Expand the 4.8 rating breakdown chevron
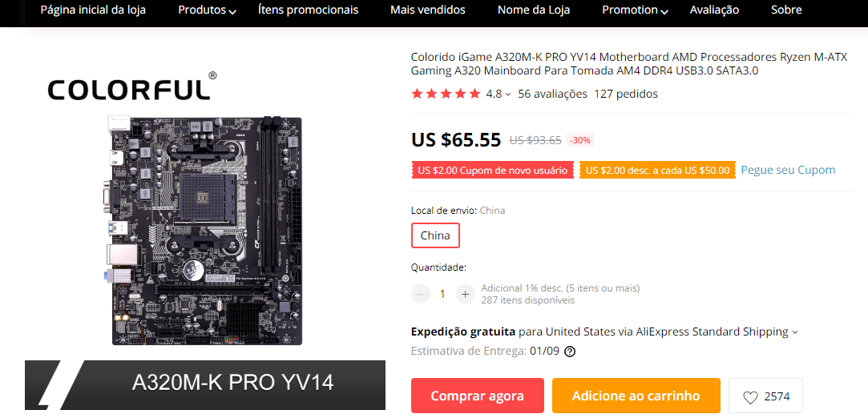The width and height of the screenshot is (868, 418). pyautogui.click(x=508, y=94)
